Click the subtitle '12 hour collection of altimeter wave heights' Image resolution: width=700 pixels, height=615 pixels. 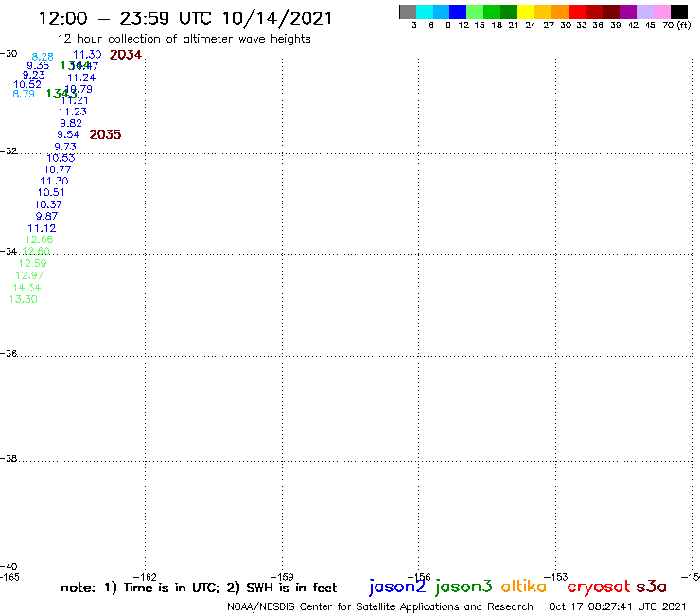click(x=184, y=39)
